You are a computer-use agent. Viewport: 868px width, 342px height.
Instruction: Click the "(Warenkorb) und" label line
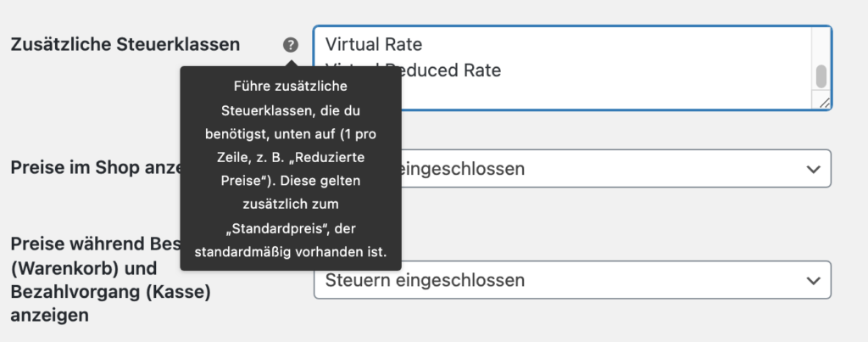tap(84, 268)
